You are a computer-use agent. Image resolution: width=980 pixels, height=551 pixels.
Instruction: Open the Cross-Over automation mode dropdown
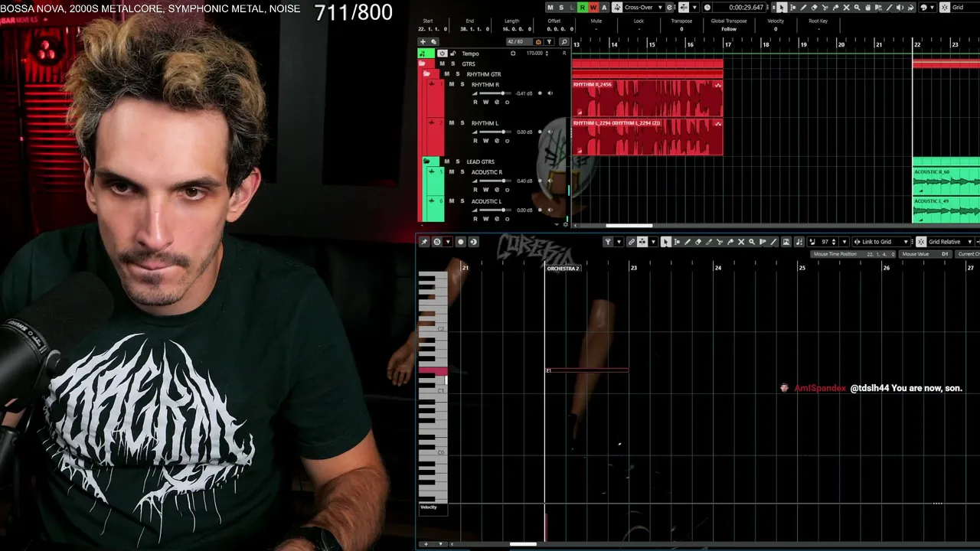click(643, 8)
